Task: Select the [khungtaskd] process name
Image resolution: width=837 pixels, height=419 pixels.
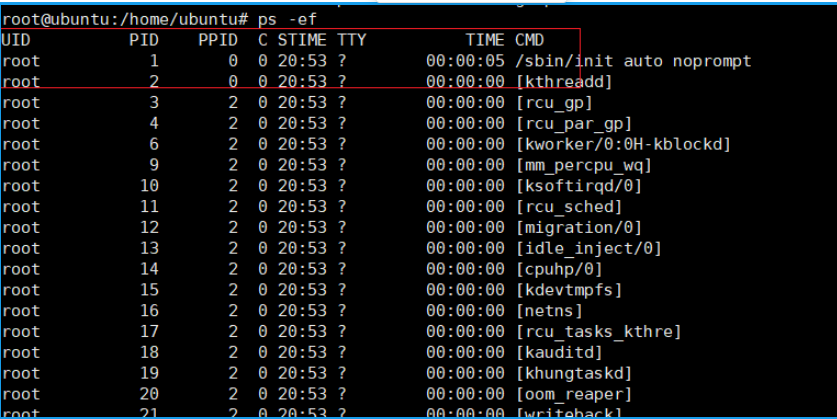Action: 574,373
